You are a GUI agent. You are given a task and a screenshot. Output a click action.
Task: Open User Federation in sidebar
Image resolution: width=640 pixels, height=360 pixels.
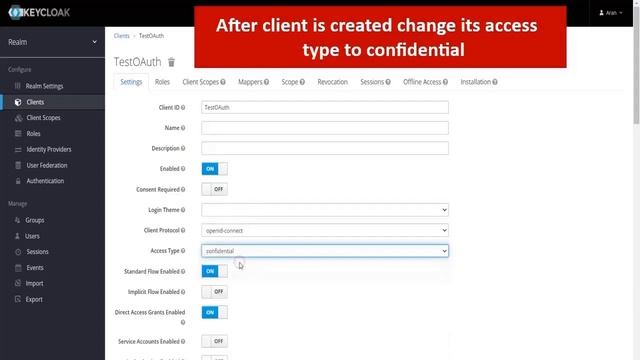click(47, 165)
